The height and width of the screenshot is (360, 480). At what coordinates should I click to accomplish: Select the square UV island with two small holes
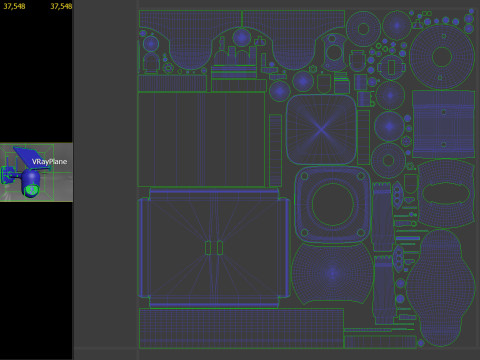(443, 124)
